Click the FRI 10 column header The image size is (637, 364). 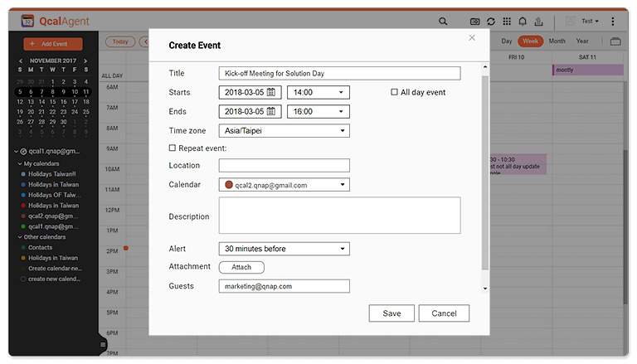point(517,57)
